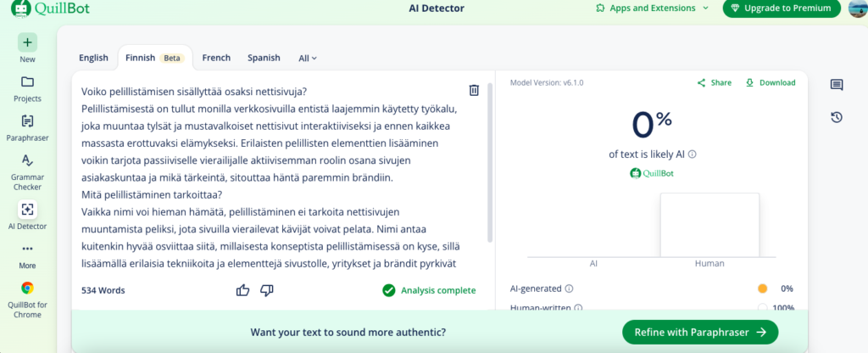Switch to the French language tab
868x353 pixels.
(216, 58)
